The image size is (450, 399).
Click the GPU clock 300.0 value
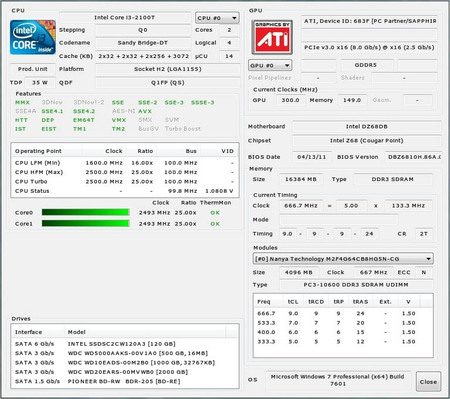tap(290, 100)
